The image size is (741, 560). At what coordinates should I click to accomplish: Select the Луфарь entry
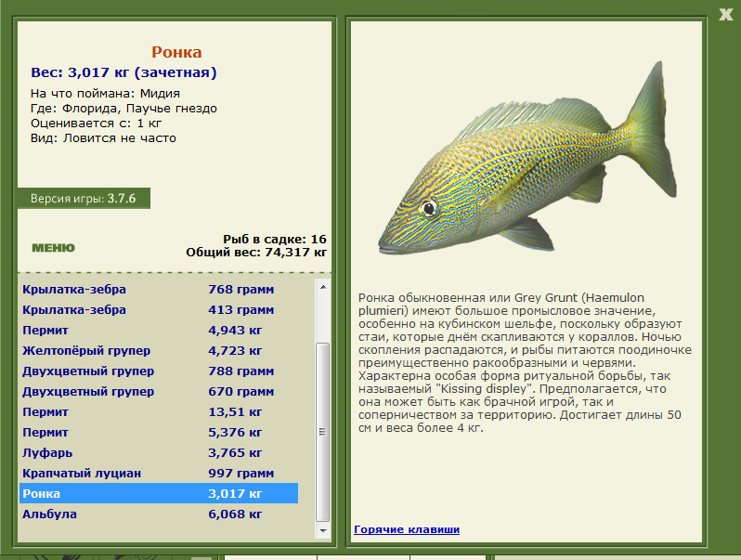click(x=159, y=452)
